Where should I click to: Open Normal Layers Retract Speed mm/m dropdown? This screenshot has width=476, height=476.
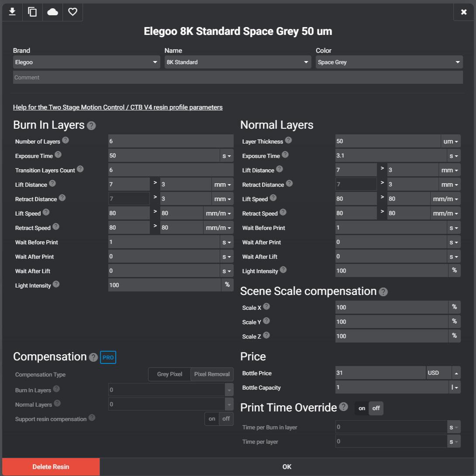(445, 213)
